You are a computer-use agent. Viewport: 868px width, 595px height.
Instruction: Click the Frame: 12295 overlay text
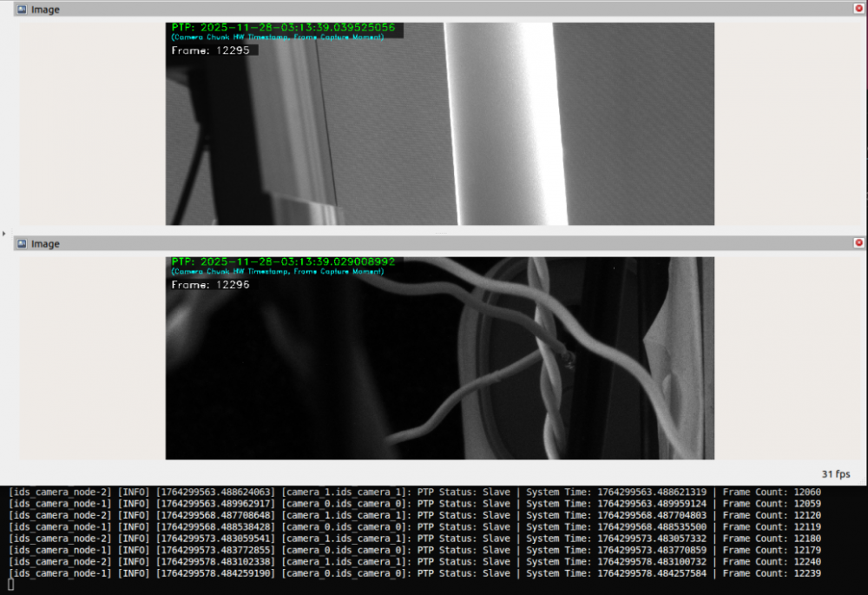click(211, 51)
